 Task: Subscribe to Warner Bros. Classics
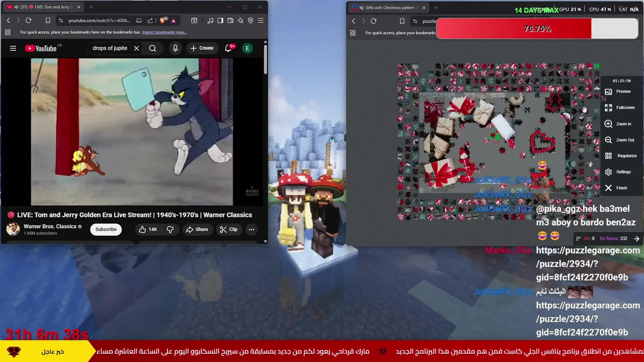point(106,229)
